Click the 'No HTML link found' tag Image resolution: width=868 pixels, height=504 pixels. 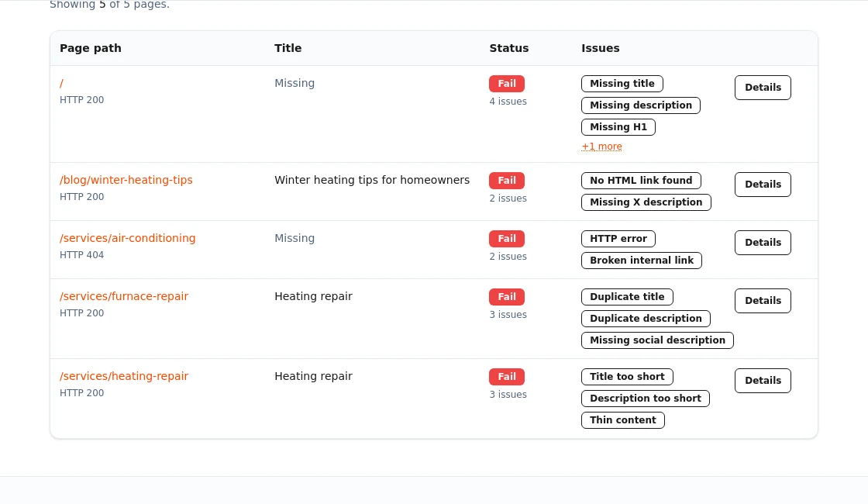pos(641,181)
